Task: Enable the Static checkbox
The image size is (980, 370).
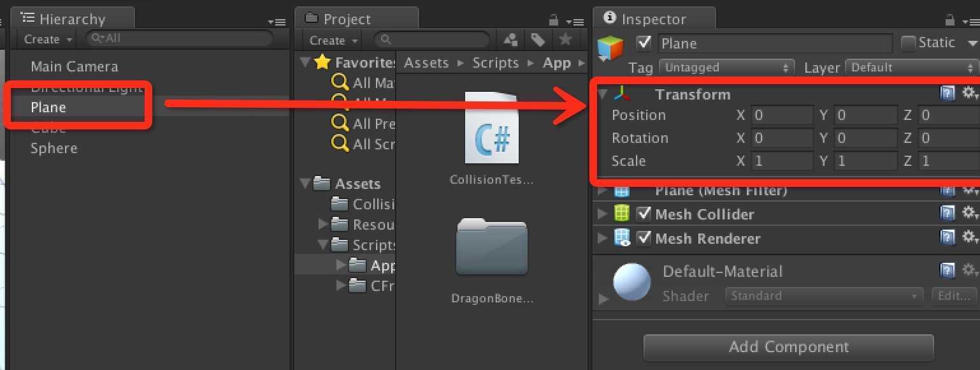Action: pyautogui.click(x=908, y=43)
